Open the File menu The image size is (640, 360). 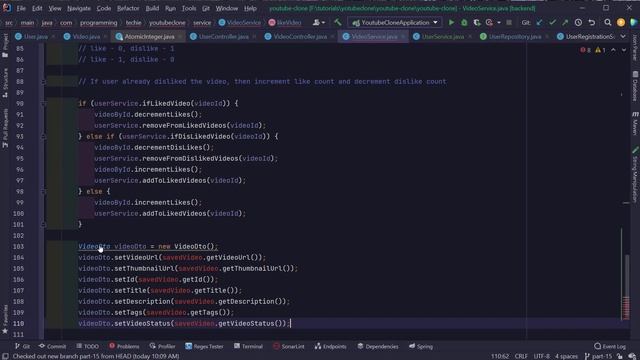click(x=21, y=8)
